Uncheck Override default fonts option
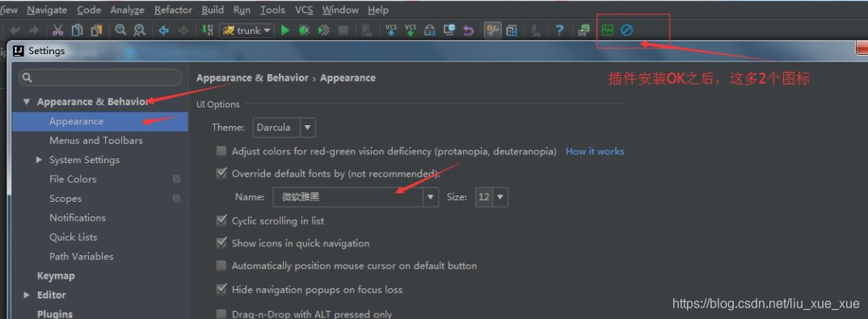 pos(221,173)
